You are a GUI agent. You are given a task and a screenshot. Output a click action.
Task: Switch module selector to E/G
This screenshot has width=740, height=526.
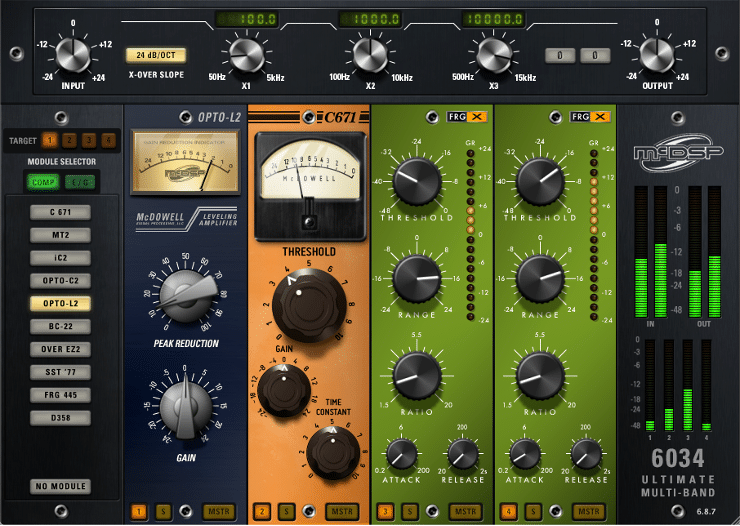[78, 181]
